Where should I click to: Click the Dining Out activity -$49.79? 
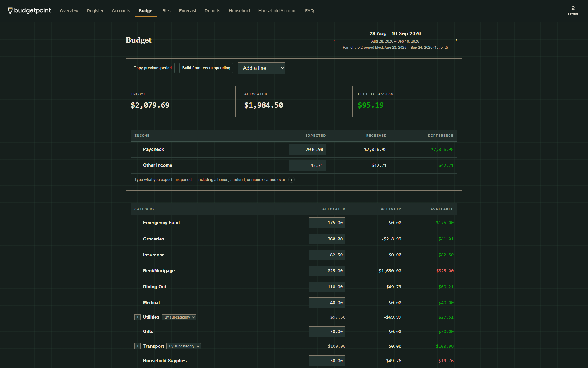393,287
